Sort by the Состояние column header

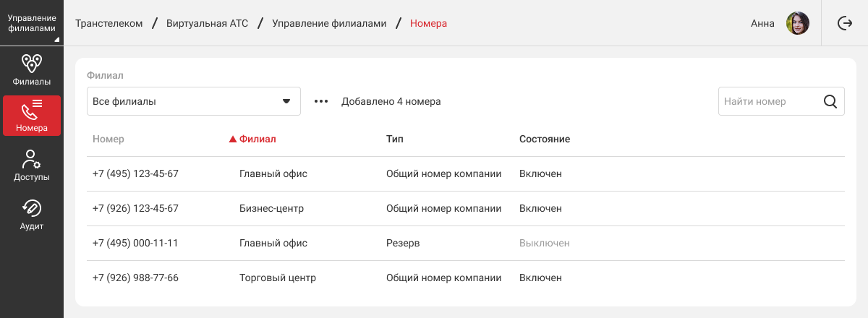pyautogui.click(x=545, y=139)
